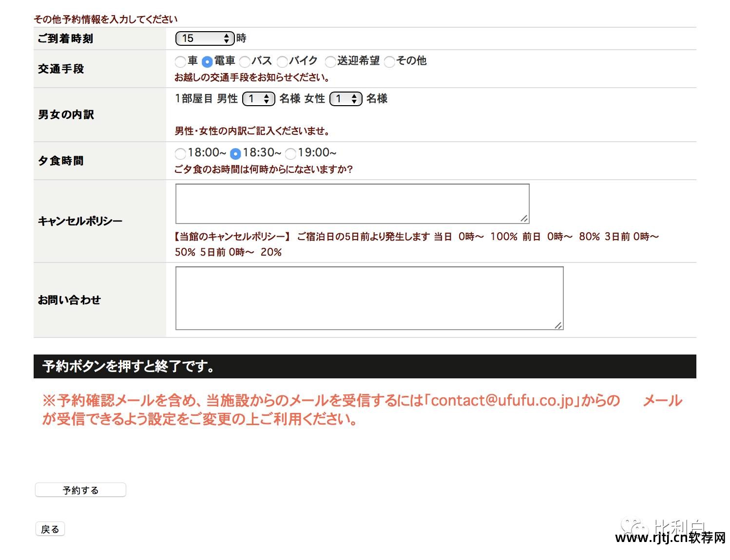Confirm 18:30~ dinner time is selected
Screen dimensions: 730x560
[236, 154]
